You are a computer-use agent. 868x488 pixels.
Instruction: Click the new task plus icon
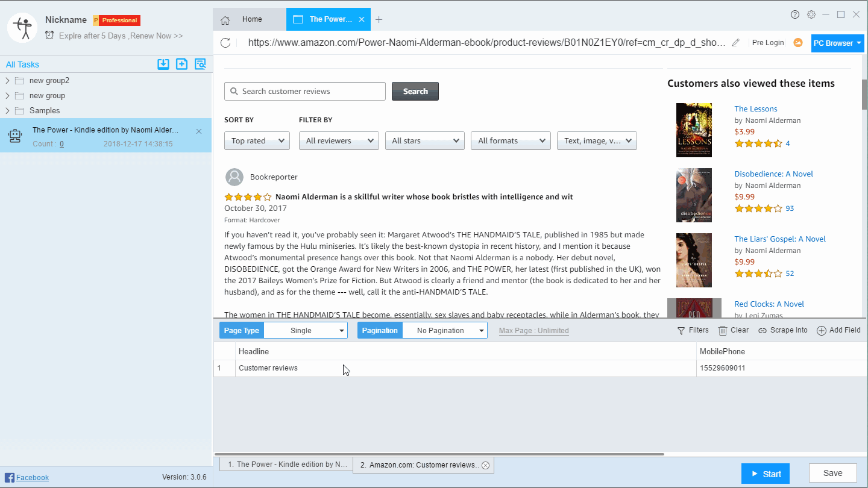coord(181,64)
